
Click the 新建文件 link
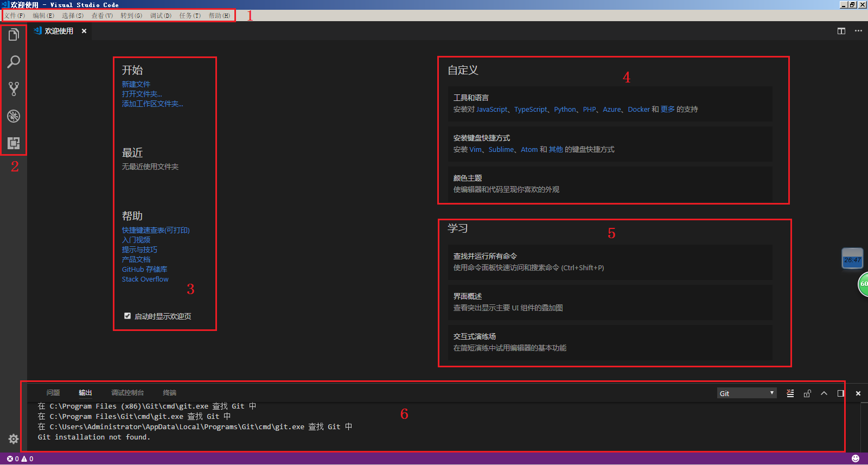[136, 84]
